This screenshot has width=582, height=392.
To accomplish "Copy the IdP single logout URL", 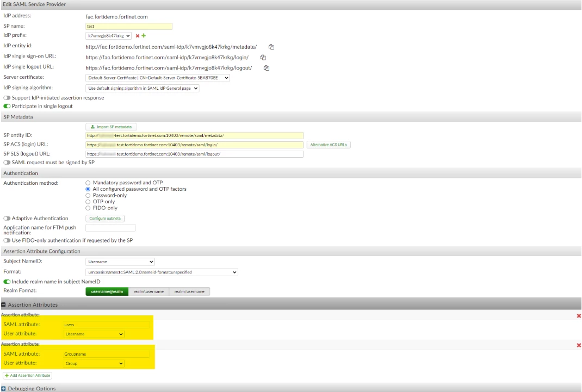I will point(267,68).
